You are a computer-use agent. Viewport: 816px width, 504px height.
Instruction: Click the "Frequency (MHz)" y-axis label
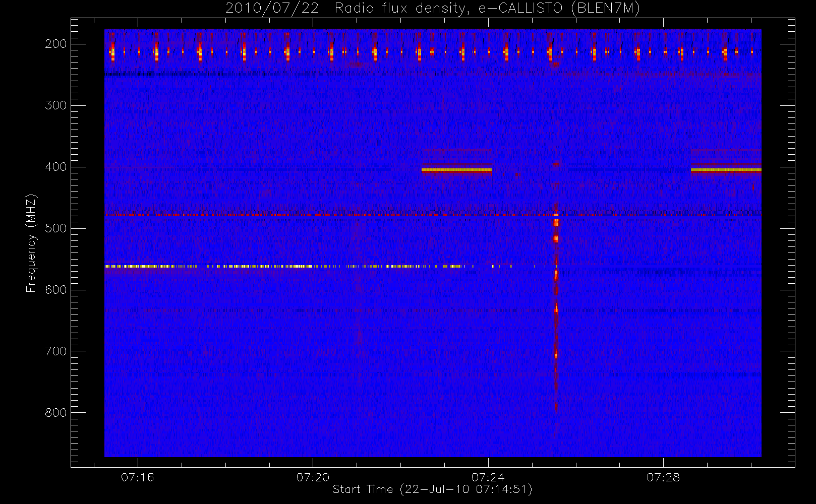click(31, 243)
